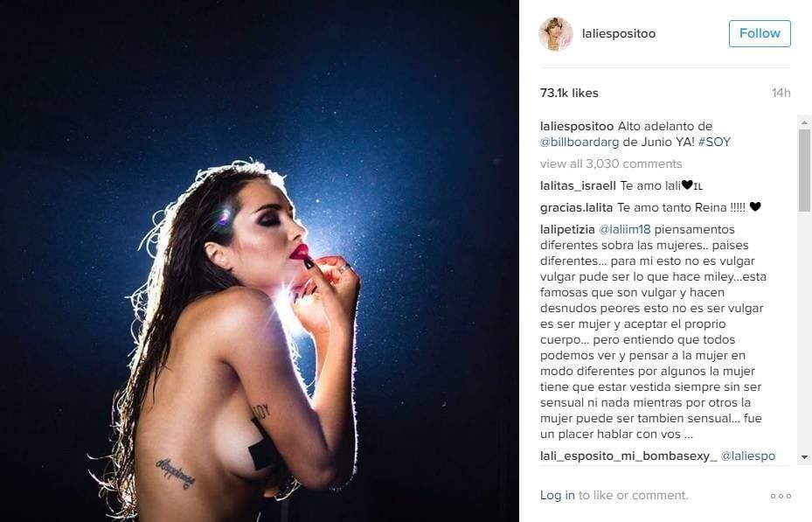The height and width of the screenshot is (522, 812).
Task: Click the Log in link
Action: pyautogui.click(x=558, y=496)
